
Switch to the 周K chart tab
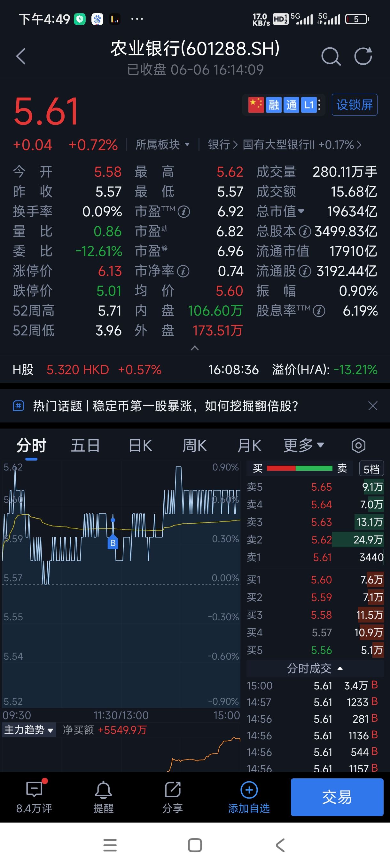(194, 446)
